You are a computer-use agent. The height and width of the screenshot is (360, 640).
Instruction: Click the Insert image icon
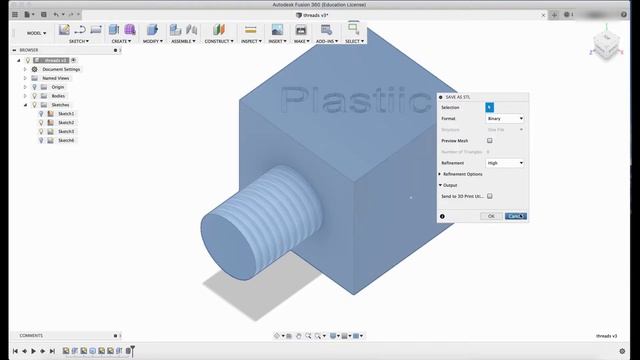277,30
